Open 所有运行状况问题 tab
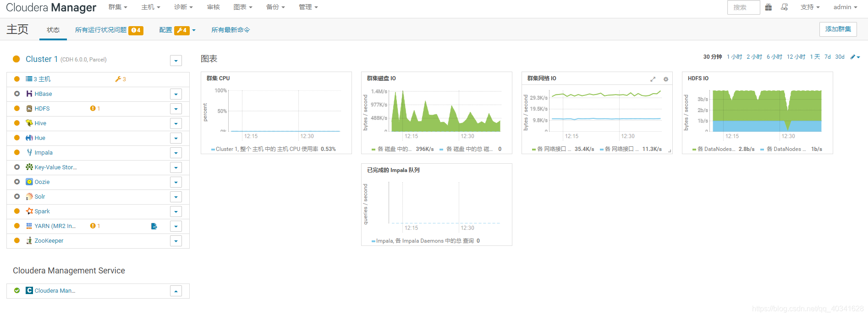868x317 pixels. [x=109, y=30]
